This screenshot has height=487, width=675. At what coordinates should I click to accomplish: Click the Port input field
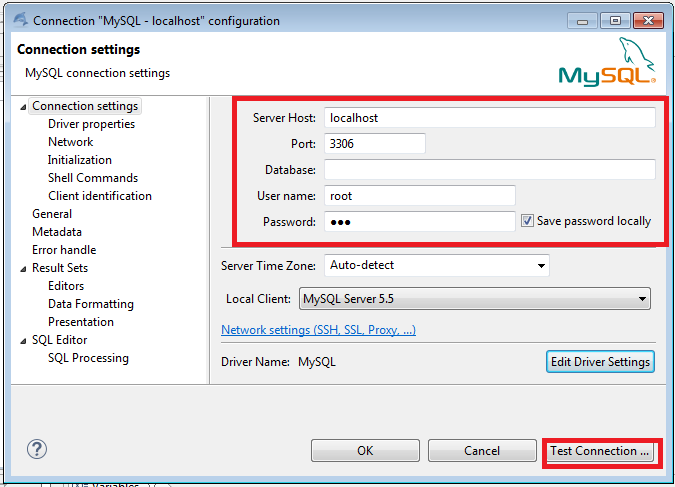[x=375, y=143]
